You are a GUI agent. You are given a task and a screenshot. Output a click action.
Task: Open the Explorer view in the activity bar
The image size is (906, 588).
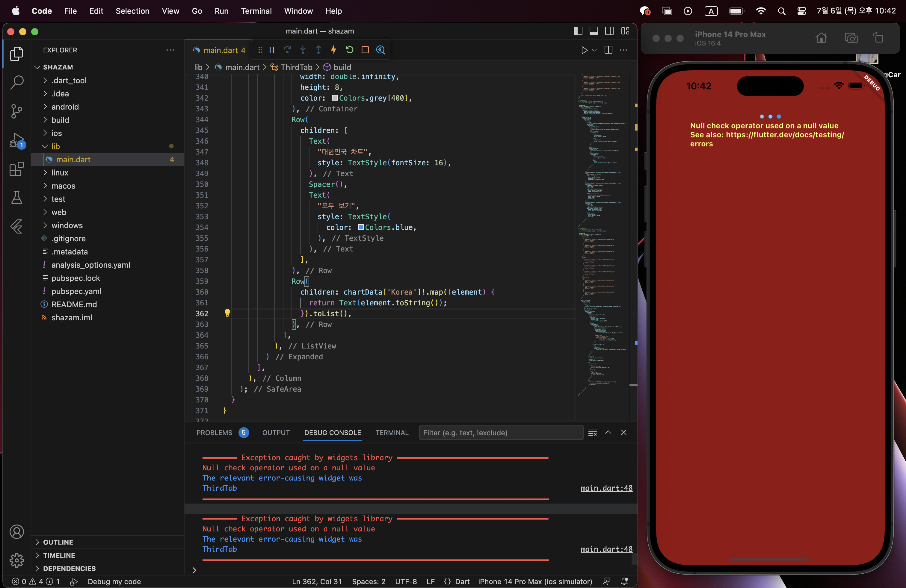(x=16, y=54)
